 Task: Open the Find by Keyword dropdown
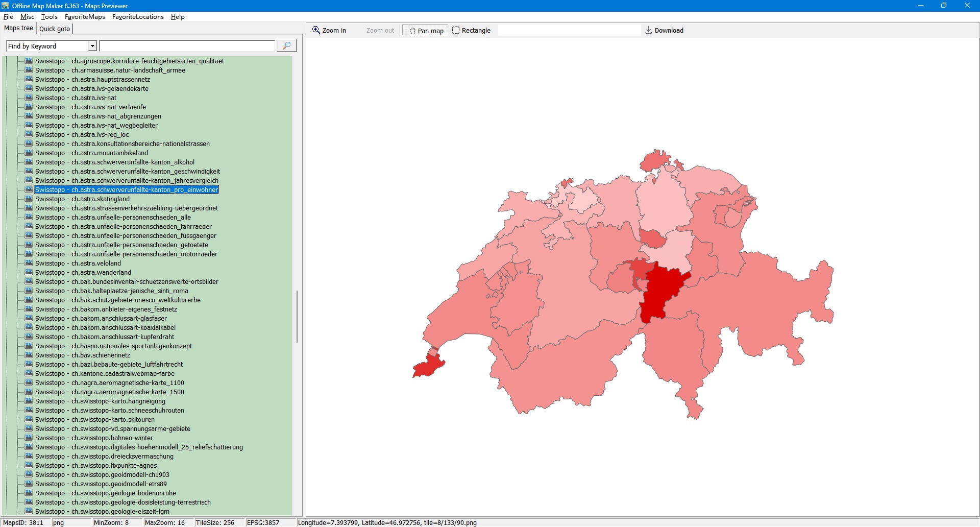(92, 46)
